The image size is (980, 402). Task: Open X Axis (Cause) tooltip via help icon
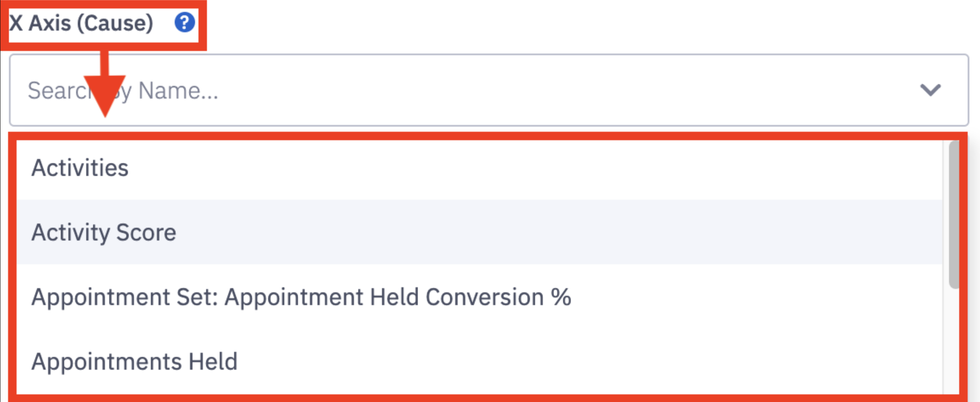(185, 22)
